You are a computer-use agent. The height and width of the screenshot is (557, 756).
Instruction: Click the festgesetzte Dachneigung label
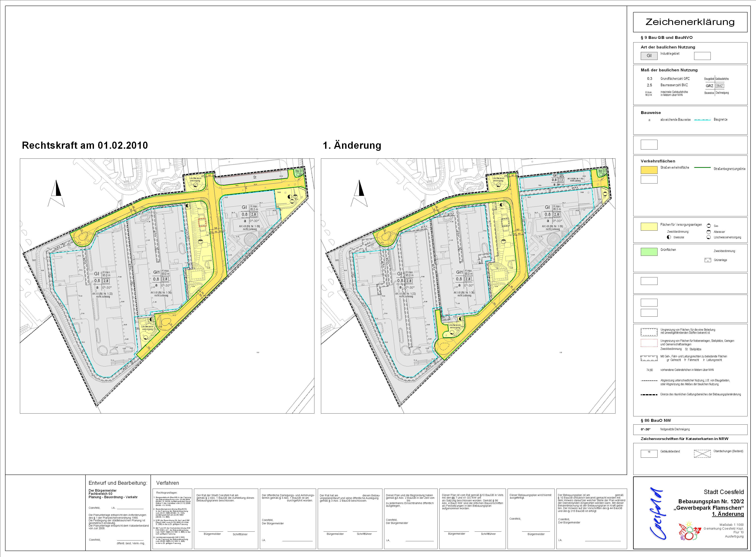[x=675, y=429]
